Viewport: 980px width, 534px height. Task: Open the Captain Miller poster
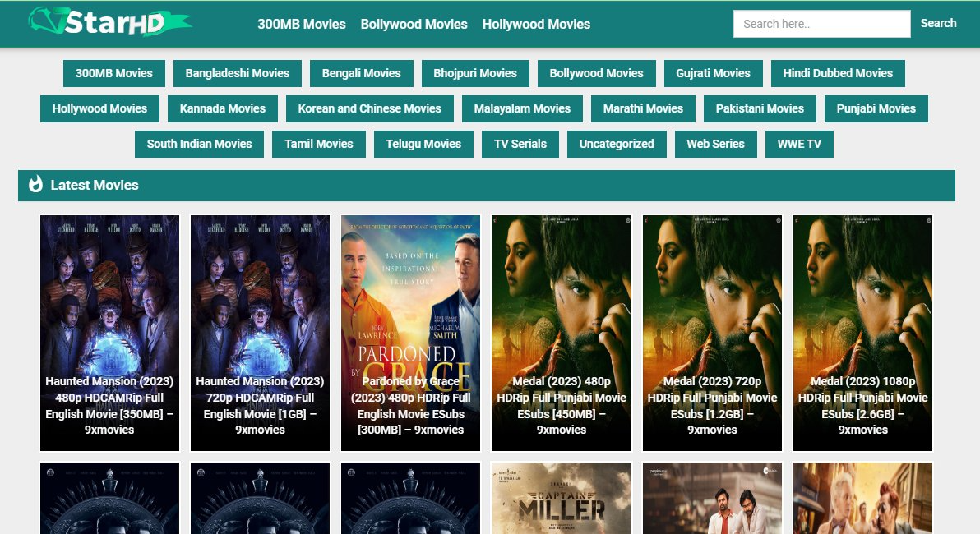[562, 498]
